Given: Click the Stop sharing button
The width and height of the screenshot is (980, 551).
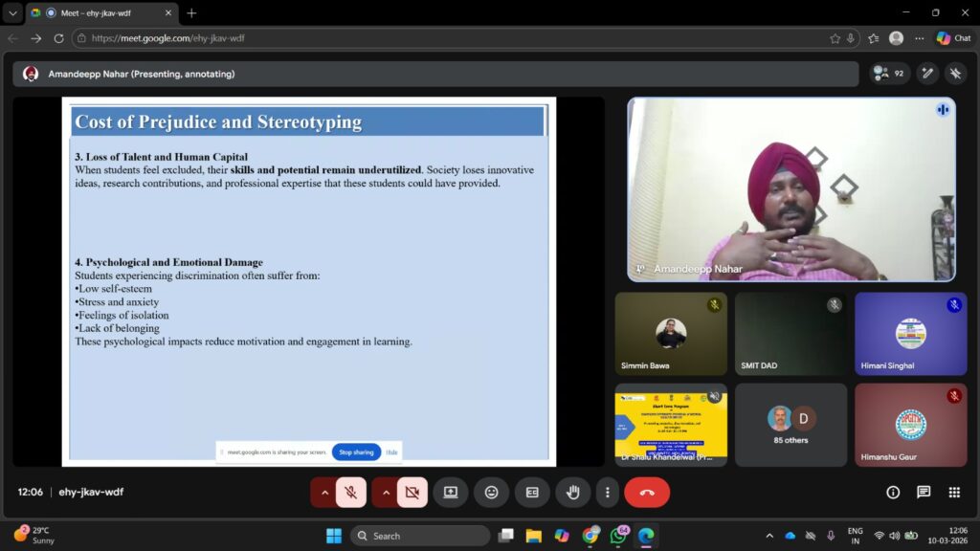Looking at the screenshot, I should pyautogui.click(x=356, y=452).
